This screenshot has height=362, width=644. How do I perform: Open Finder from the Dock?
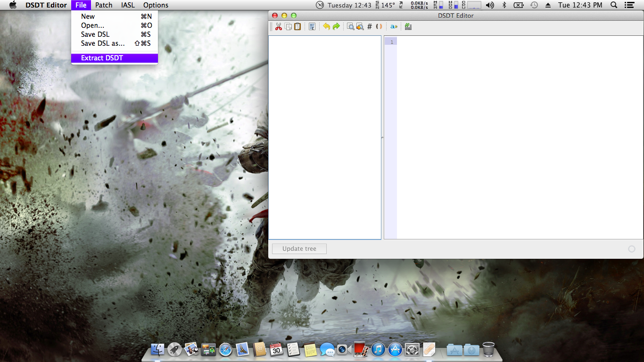point(157,349)
